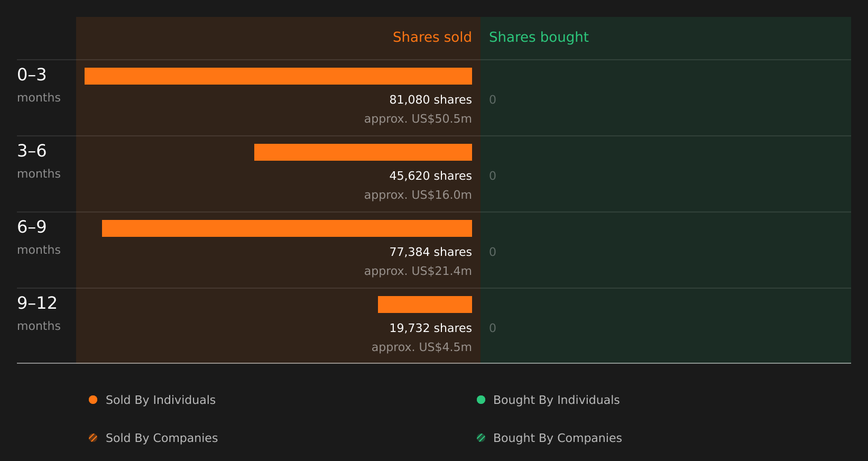Click the 3–6 months orange bar
The image size is (868, 461).
coord(363,152)
